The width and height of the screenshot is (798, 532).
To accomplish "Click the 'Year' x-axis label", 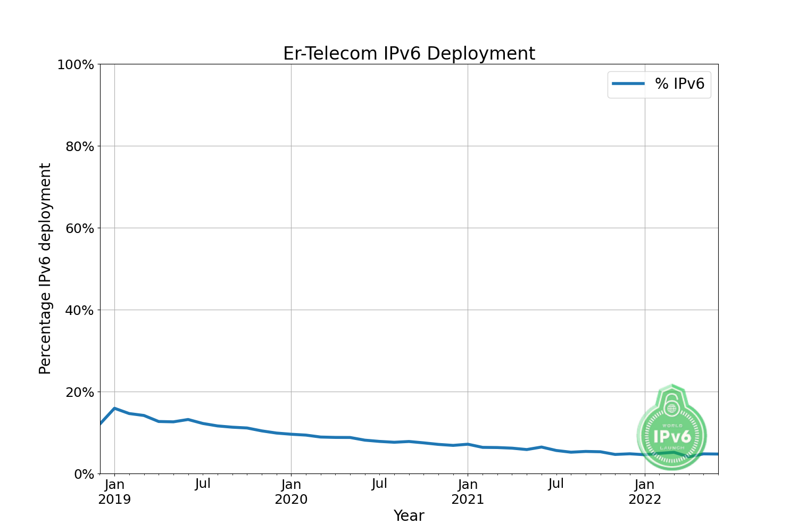I will tap(409, 516).
